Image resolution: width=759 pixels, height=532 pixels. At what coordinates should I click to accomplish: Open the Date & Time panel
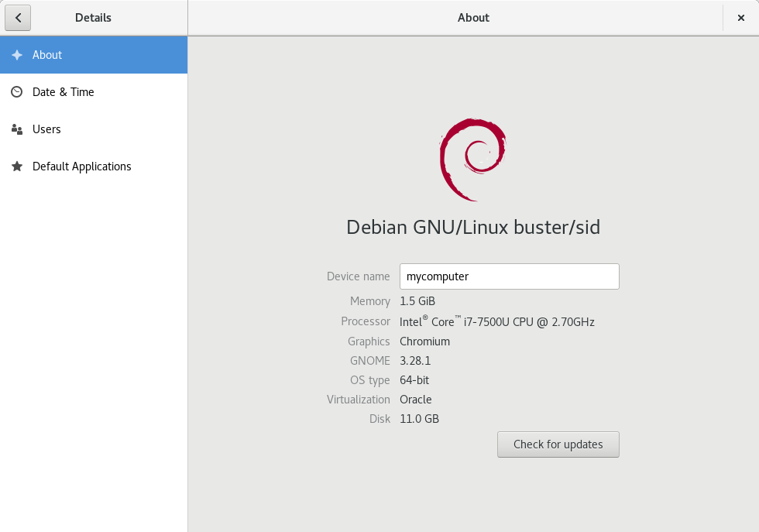pos(94,92)
